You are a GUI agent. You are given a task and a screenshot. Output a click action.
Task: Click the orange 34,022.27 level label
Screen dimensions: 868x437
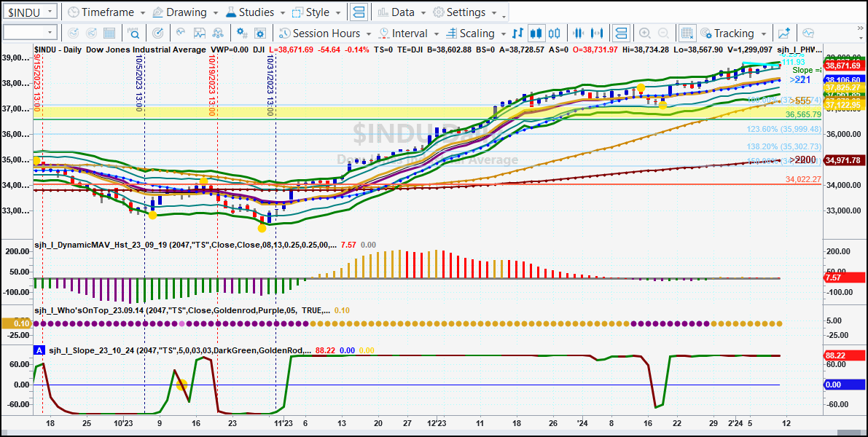(x=803, y=180)
